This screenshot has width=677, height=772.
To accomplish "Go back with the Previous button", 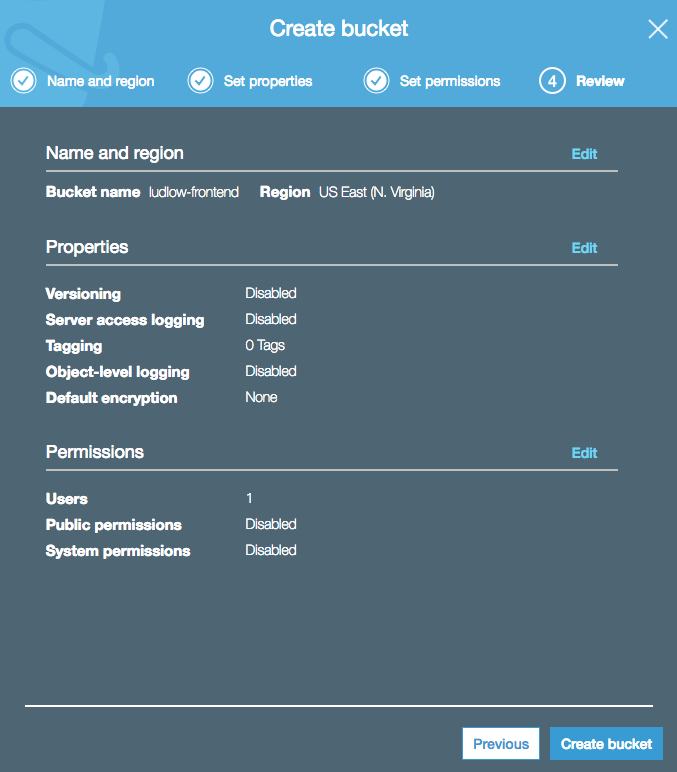I will (x=501, y=743).
